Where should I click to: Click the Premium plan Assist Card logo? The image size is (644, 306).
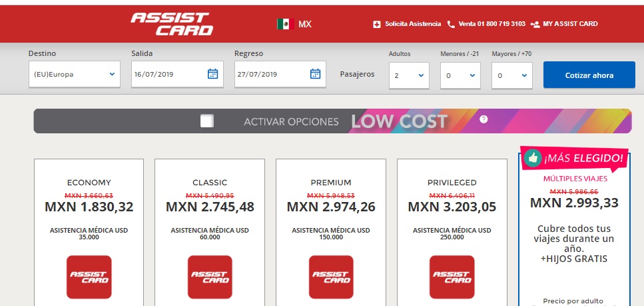coord(331,277)
